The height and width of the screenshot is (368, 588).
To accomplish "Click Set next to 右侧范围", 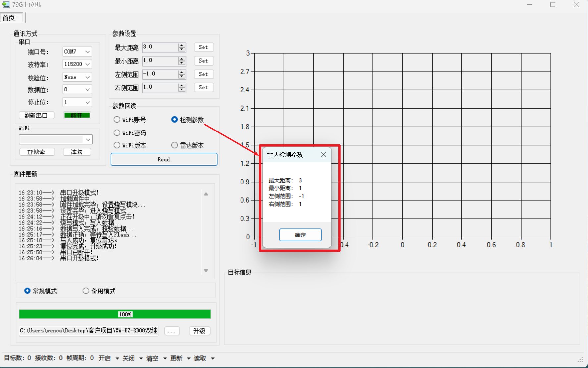I will point(203,87).
